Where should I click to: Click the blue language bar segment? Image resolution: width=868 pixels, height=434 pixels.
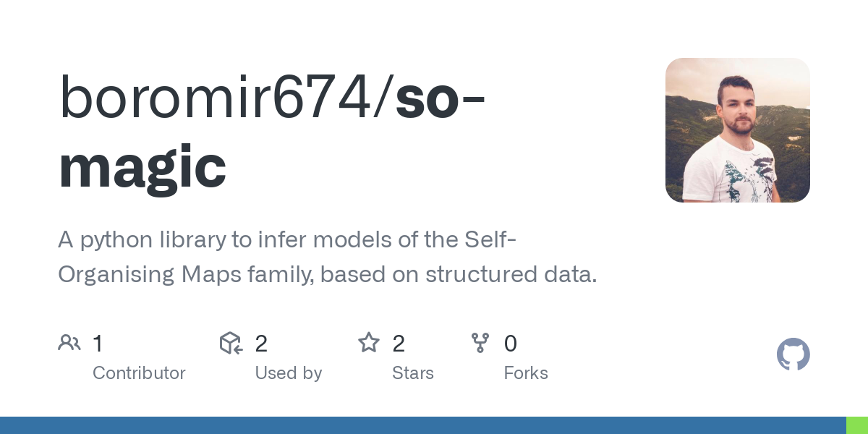(423, 425)
